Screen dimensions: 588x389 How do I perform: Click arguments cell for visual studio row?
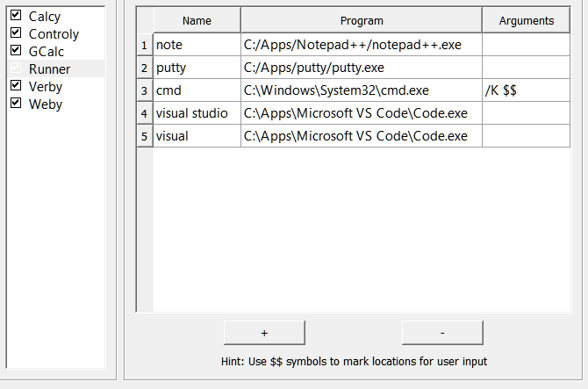[x=526, y=113]
